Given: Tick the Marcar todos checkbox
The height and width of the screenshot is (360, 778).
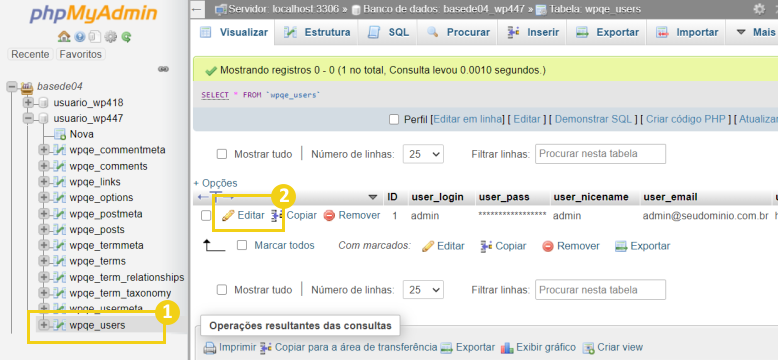Looking at the screenshot, I should tap(242, 245).
